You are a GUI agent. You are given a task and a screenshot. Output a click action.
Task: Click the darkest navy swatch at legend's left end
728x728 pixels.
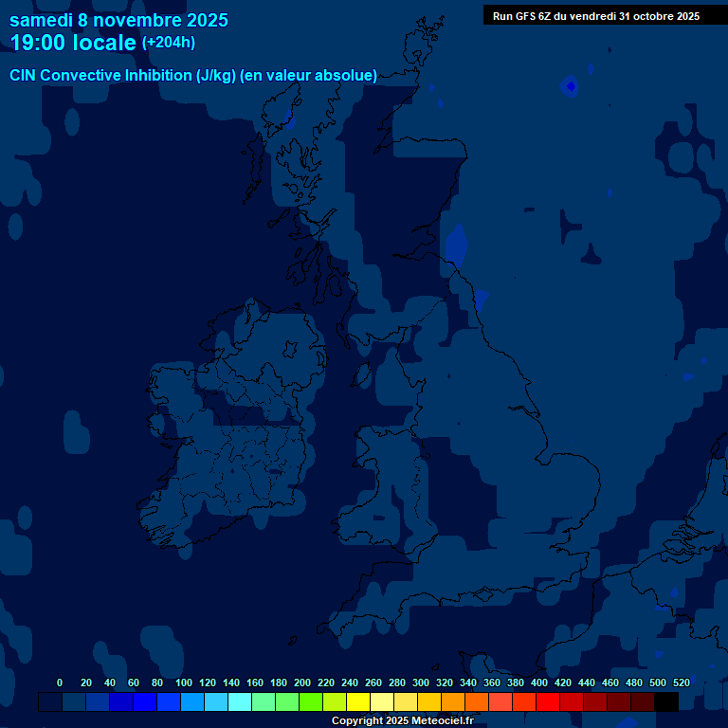[50, 701]
